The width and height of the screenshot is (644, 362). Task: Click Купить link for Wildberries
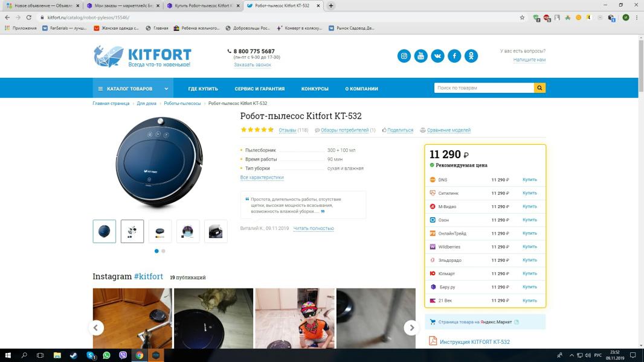point(529,247)
